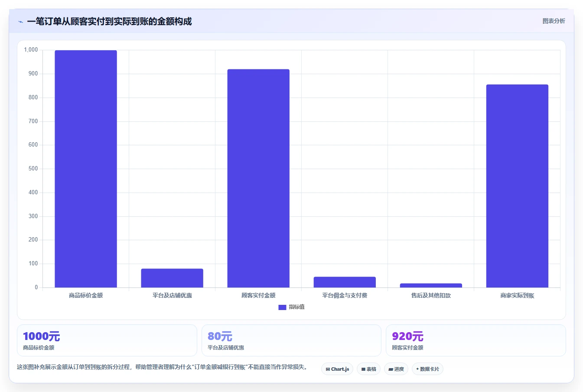Click the 图表分析 label in the header
Screen dimensions: 583x392
554,21
